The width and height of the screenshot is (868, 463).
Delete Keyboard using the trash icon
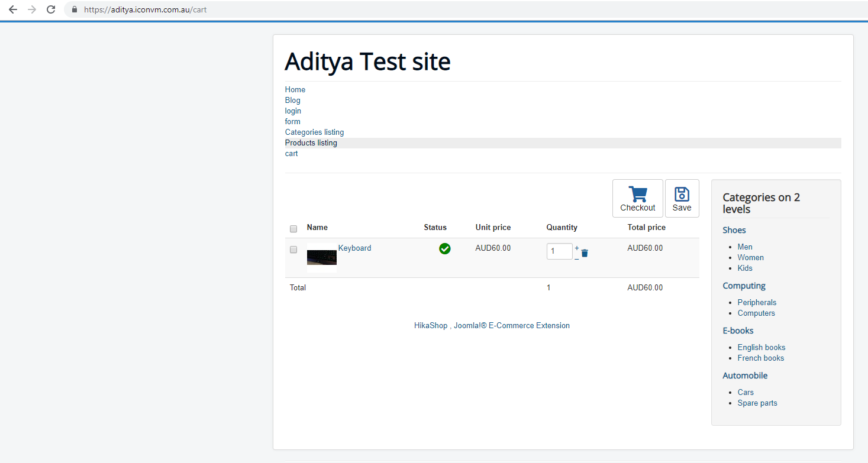[585, 253]
